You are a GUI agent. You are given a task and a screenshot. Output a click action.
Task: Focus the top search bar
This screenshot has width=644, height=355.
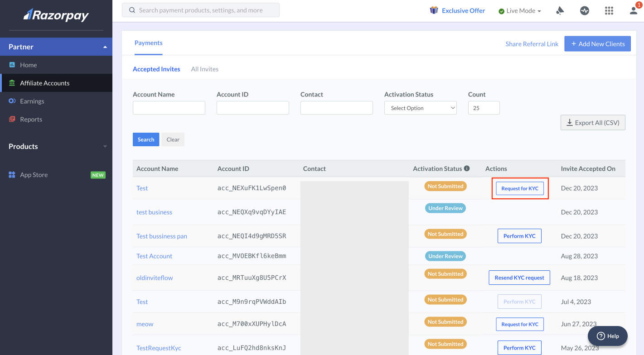point(201,10)
